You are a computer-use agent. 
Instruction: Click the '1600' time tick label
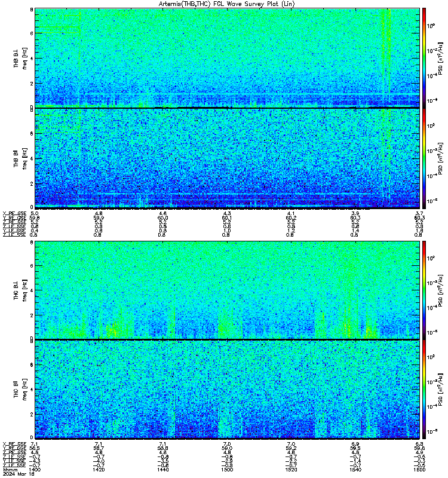coord(420,470)
